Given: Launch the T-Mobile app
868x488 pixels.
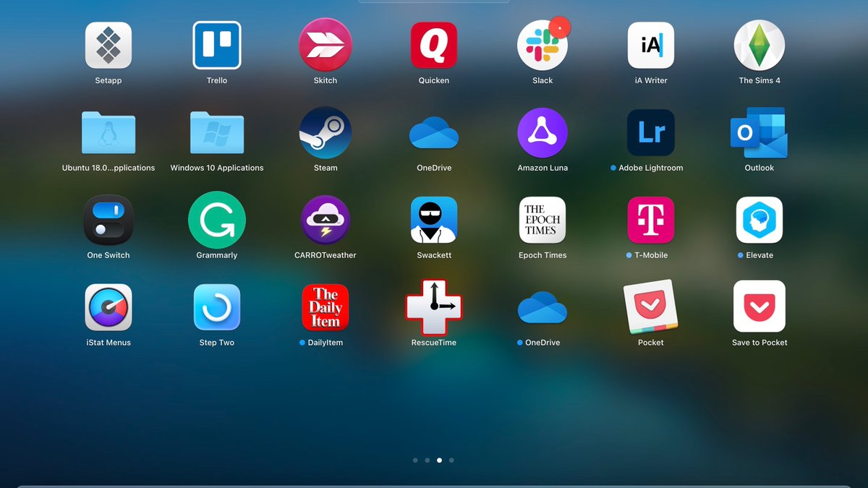Looking at the screenshot, I should click(651, 220).
